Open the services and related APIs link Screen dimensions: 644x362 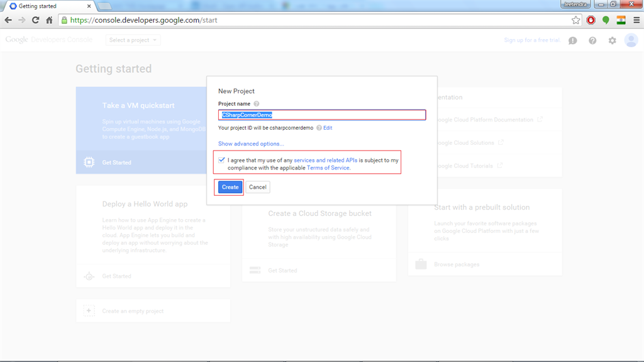(325, 161)
